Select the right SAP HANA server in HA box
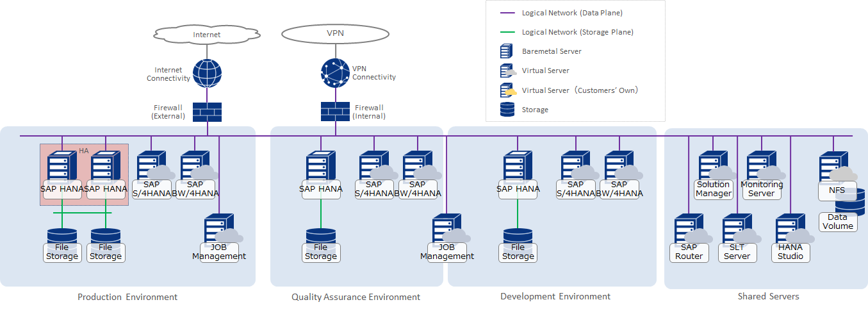 pos(106,167)
